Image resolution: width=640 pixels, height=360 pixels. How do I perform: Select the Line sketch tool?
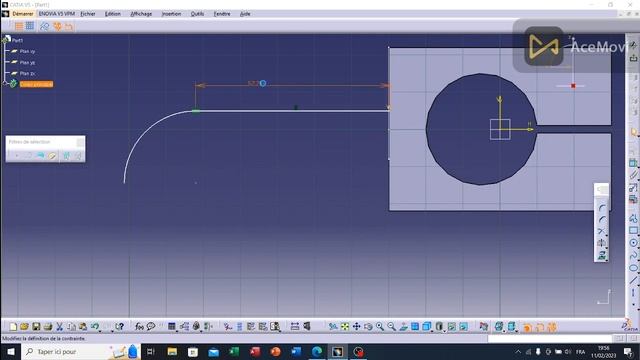633,280
